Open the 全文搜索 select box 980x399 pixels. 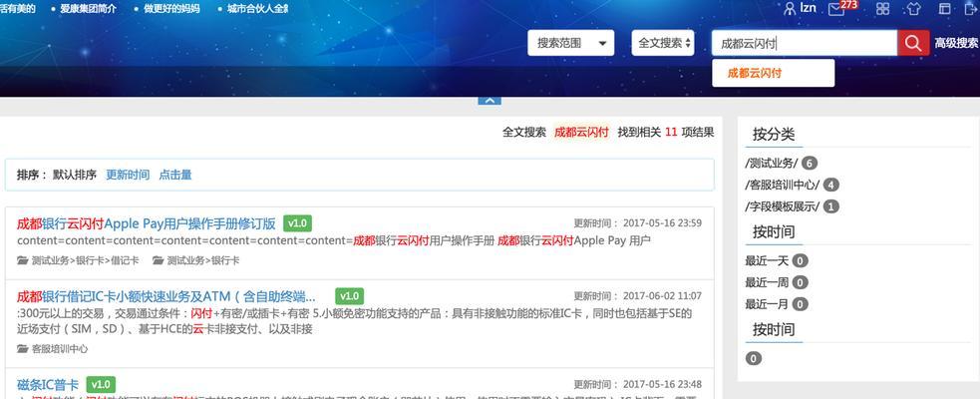coord(663,43)
